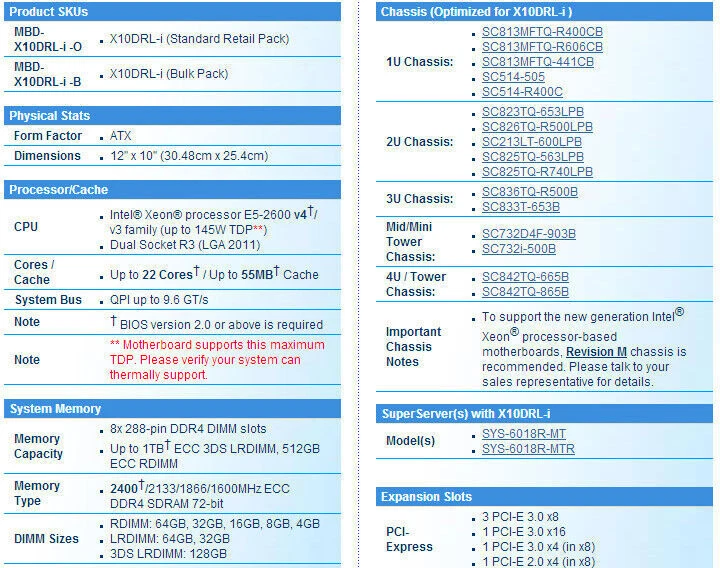Open the SC813MFTQ-R400CB chassis link

pyautogui.click(x=542, y=32)
